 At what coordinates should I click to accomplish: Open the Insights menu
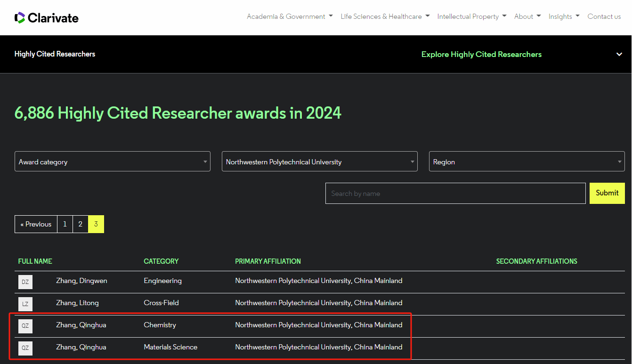564,16
